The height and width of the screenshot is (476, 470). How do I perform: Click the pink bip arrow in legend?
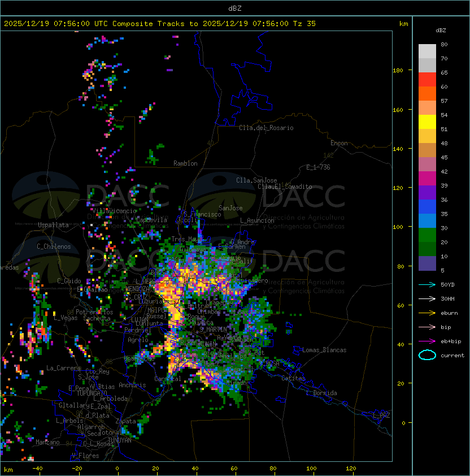tap(427, 327)
